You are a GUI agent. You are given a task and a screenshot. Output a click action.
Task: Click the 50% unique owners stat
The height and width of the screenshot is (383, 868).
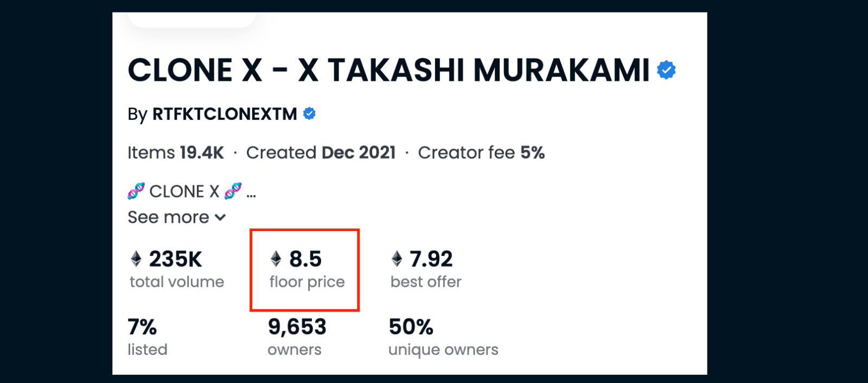click(x=411, y=327)
